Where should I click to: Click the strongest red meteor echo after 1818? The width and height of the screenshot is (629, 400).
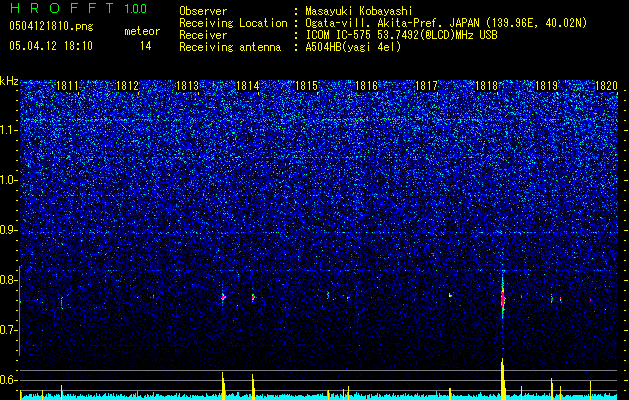pyautogui.click(x=503, y=298)
